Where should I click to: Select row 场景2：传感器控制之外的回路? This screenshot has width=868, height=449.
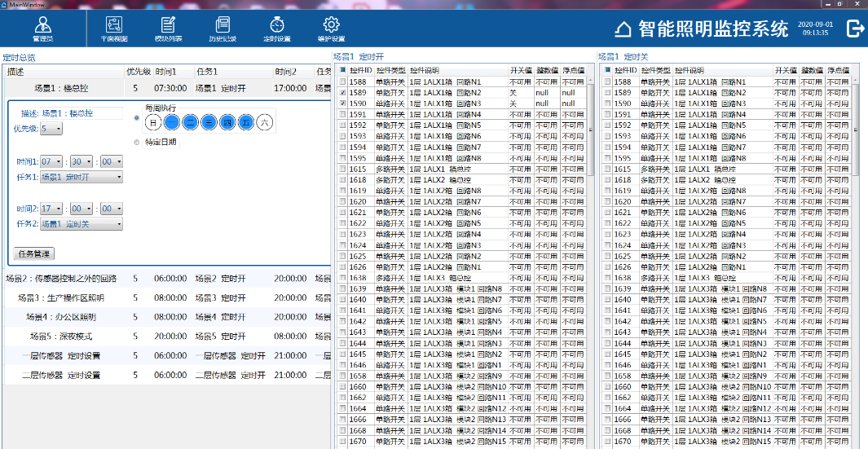168,278
